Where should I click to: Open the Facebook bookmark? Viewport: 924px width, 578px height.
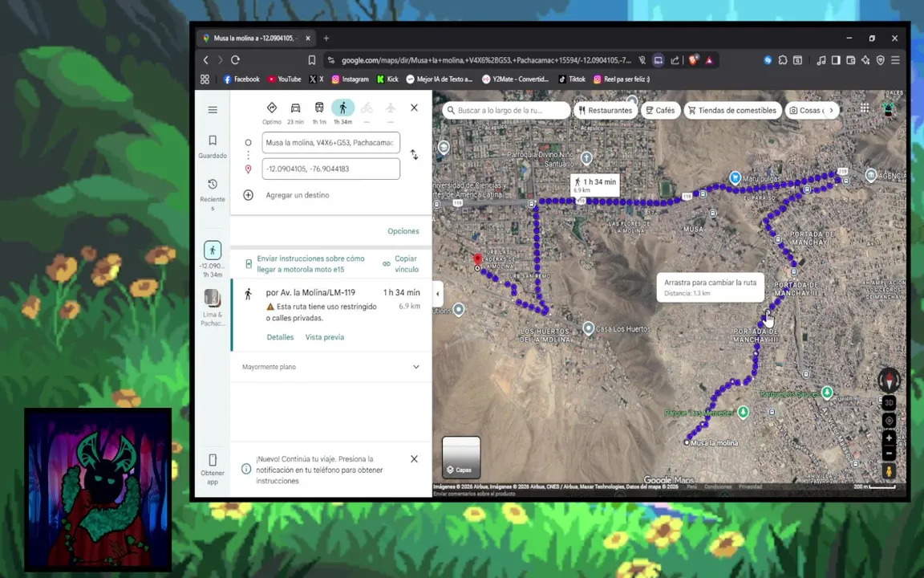pyautogui.click(x=241, y=79)
